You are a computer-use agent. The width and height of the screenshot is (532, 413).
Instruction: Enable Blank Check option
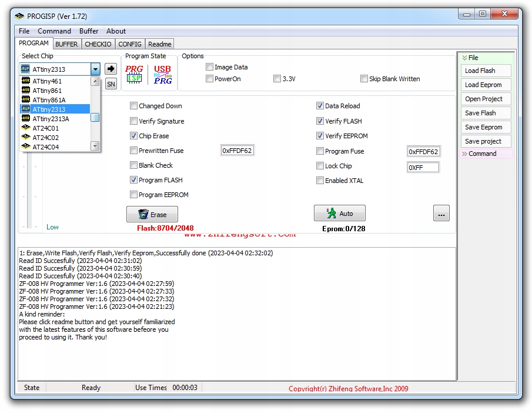click(133, 165)
